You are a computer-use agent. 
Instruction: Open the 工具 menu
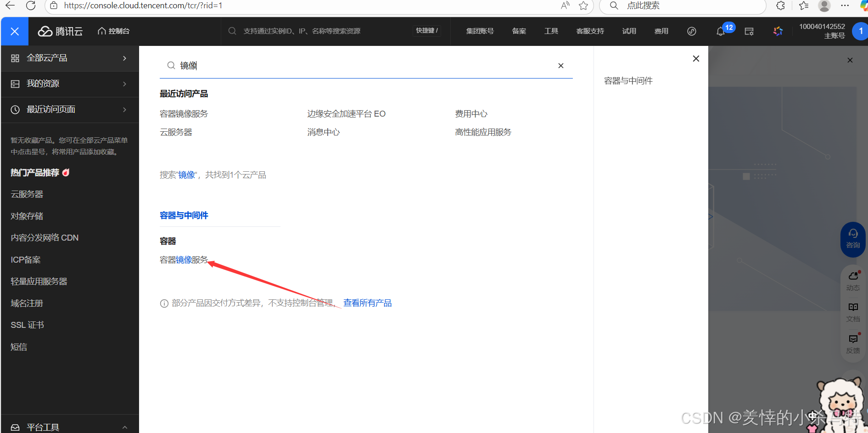[551, 31]
